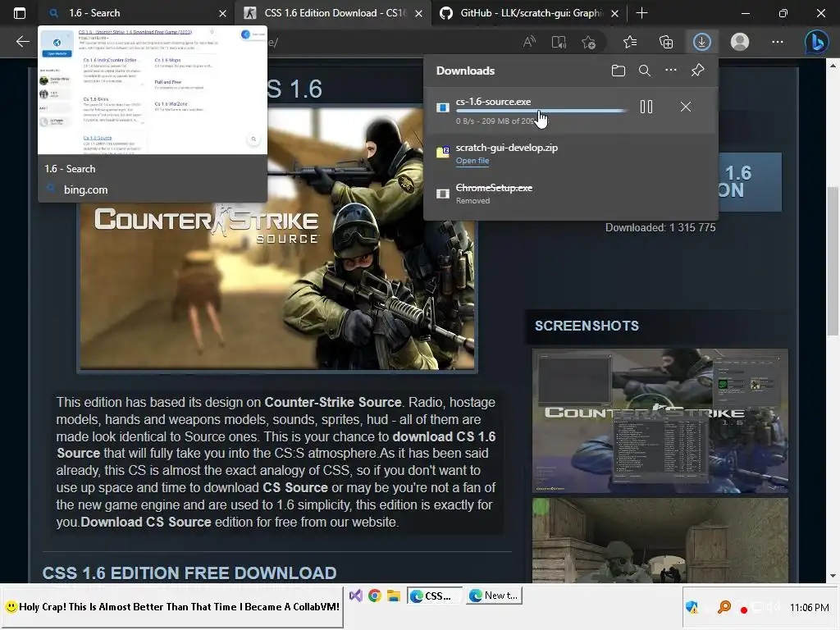The image size is (840, 630).
Task: Enter Immersive Reader mode
Action: coord(559,42)
